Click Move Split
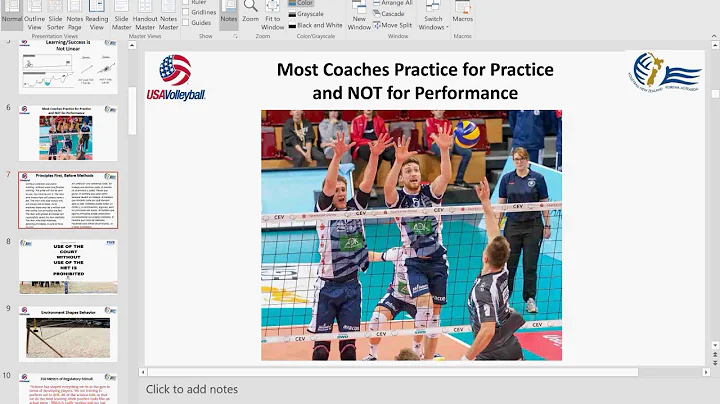Screen dimensions: 720x404 tap(392, 25)
